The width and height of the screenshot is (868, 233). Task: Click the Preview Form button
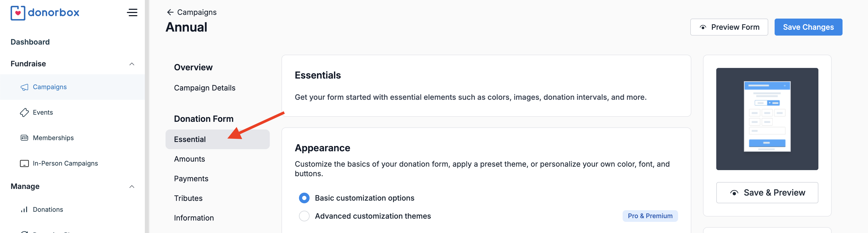[x=729, y=27]
